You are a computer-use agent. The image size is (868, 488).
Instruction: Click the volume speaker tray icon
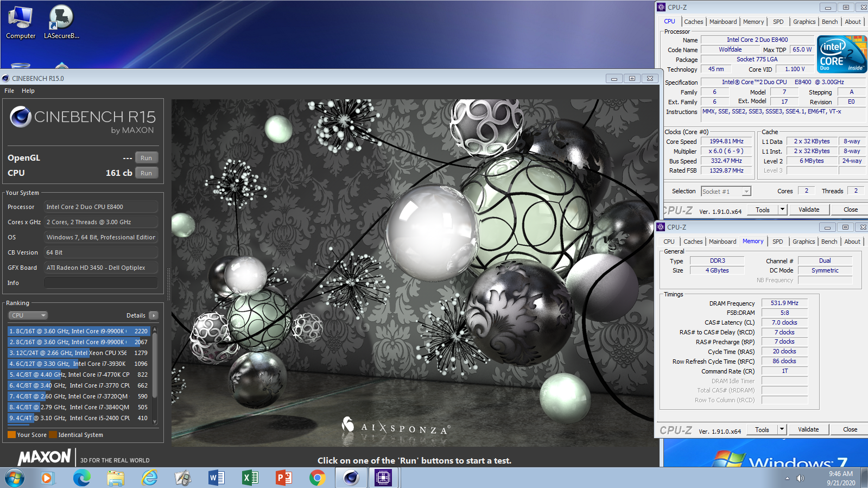point(800,478)
